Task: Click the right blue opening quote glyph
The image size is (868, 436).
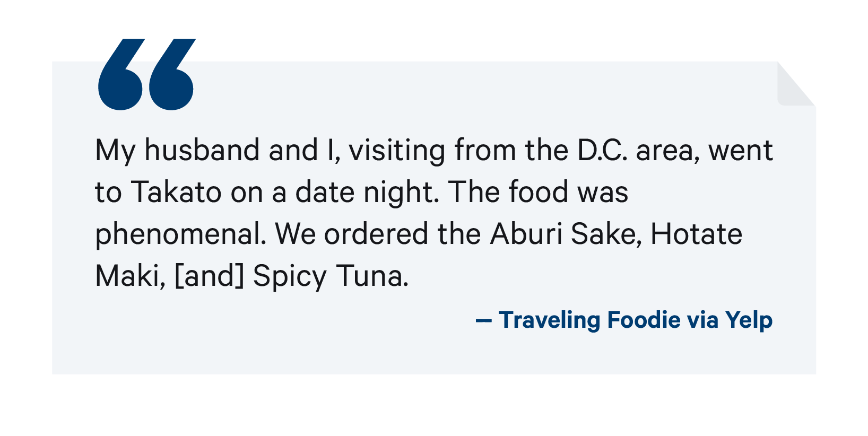Action: [172, 74]
